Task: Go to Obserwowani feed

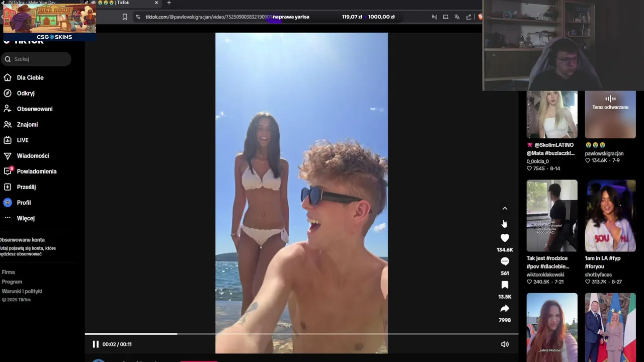Action: [34, 109]
